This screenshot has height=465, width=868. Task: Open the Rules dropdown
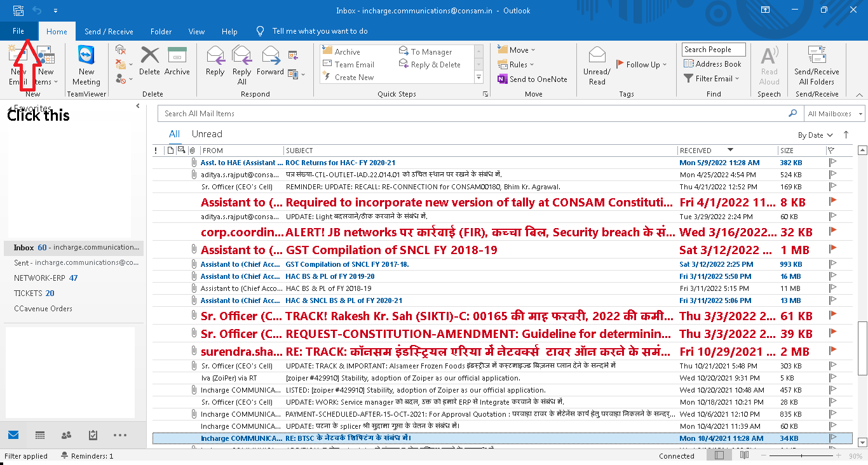pyautogui.click(x=516, y=65)
